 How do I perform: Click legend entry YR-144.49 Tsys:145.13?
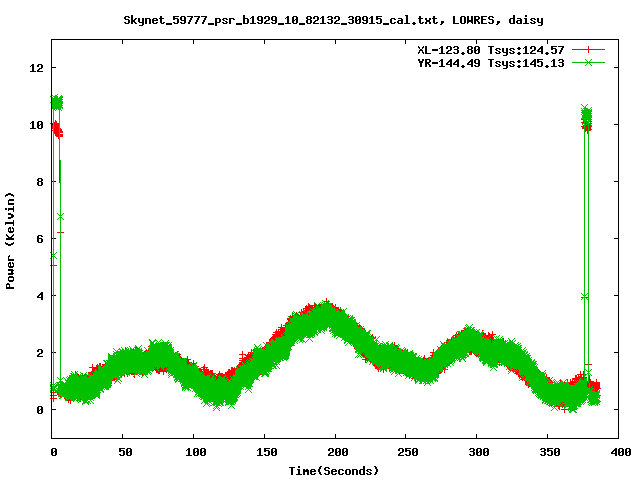tap(491, 63)
